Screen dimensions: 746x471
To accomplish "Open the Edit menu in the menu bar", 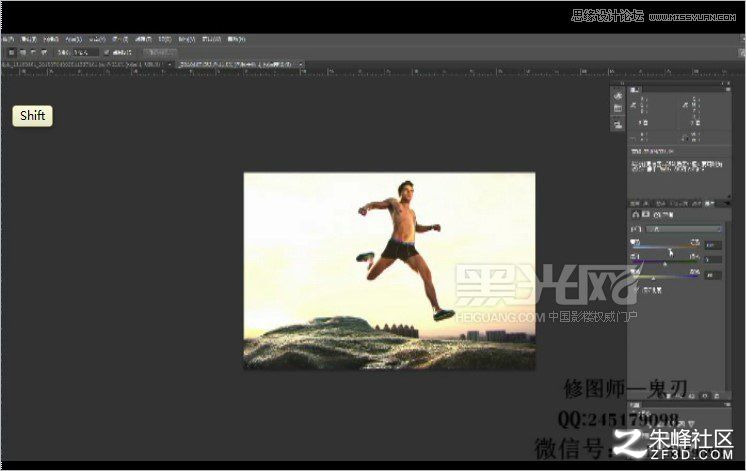I will (29, 39).
